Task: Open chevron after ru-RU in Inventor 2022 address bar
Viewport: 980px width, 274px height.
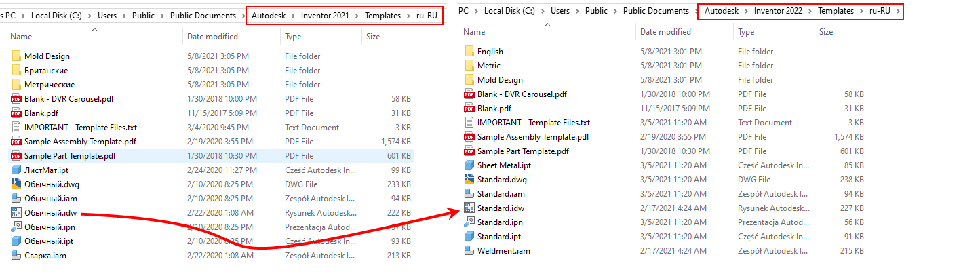Action: click(x=897, y=12)
